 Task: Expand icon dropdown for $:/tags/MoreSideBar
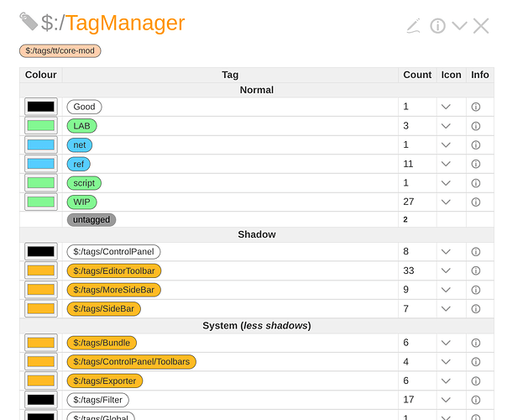446,290
